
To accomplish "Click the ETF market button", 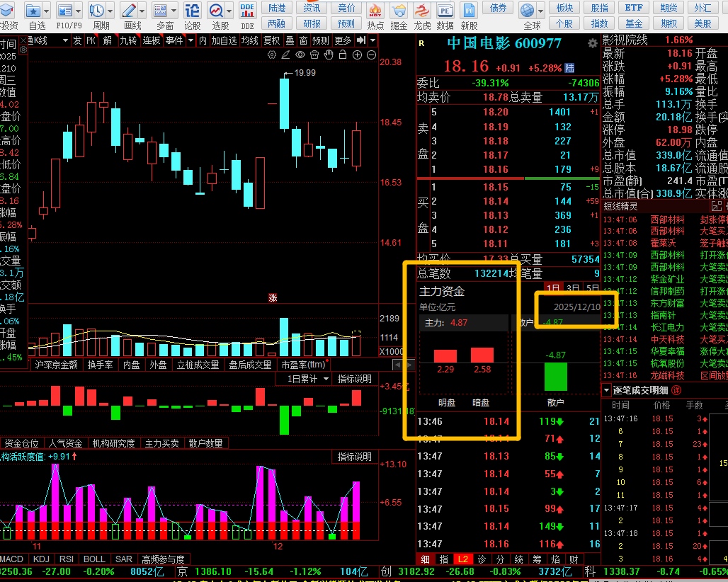I will (x=634, y=8).
